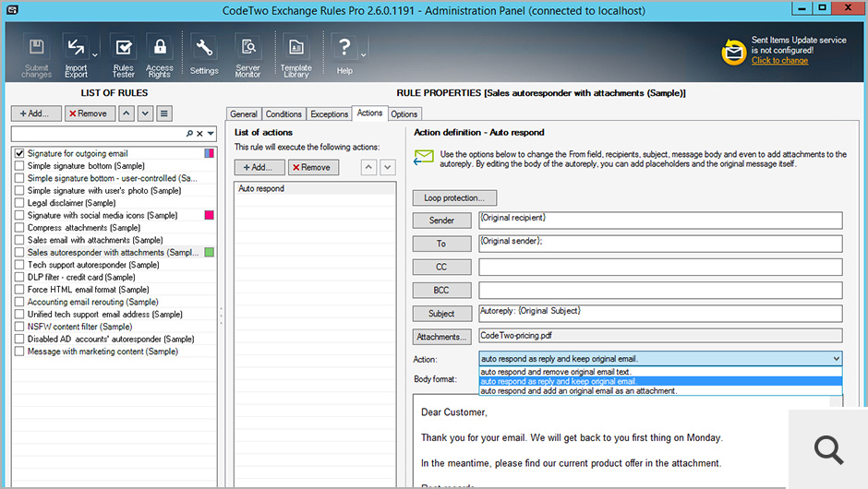Click into the CC input field
The height and width of the screenshot is (489, 868).
tap(660, 267)
